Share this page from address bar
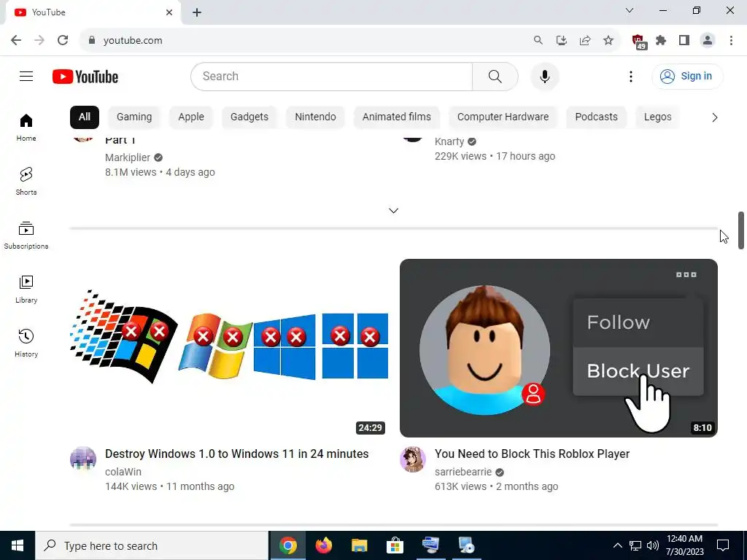 point(584,40)
